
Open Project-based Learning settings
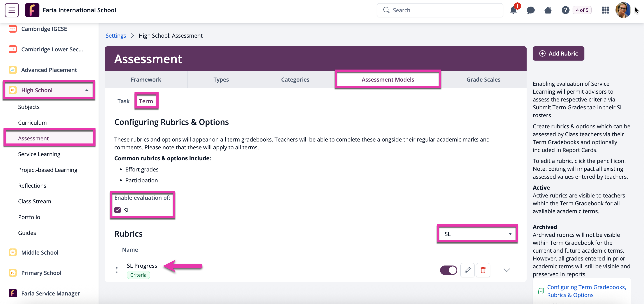pos(48,170)
